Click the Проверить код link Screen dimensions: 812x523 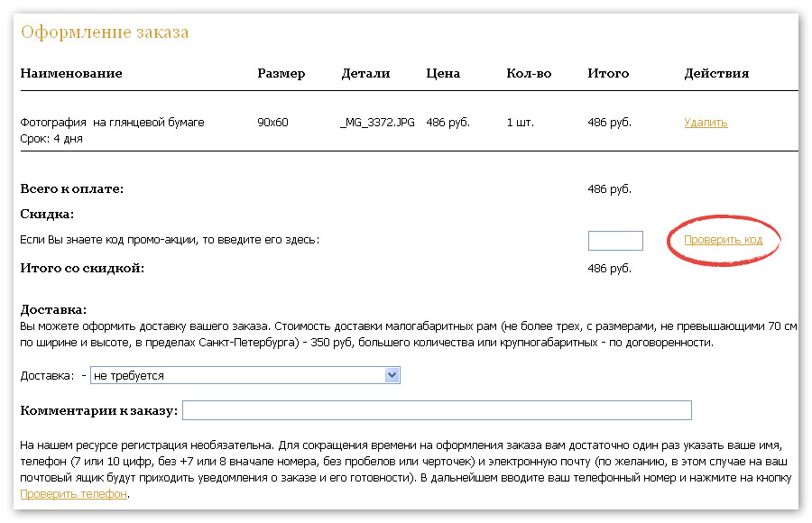coord(723,240)
